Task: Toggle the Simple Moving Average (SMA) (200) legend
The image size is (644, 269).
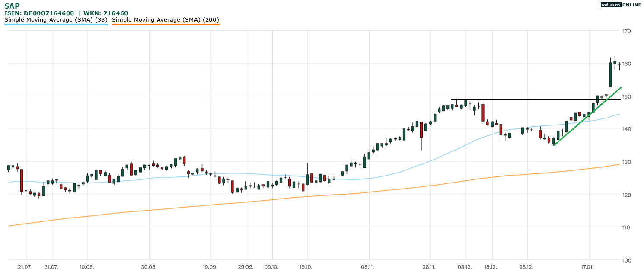Action: tap(166, 19)
